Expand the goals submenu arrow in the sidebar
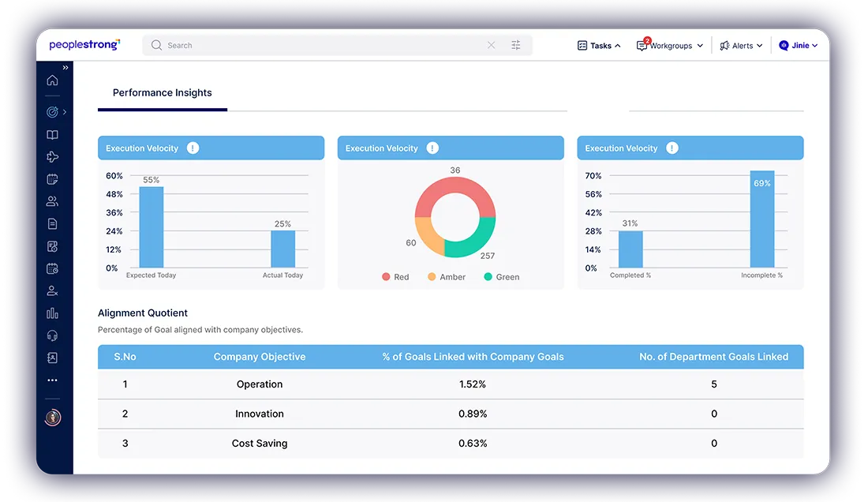The width and height of the screenshot is (868, 502). (65, 112)
